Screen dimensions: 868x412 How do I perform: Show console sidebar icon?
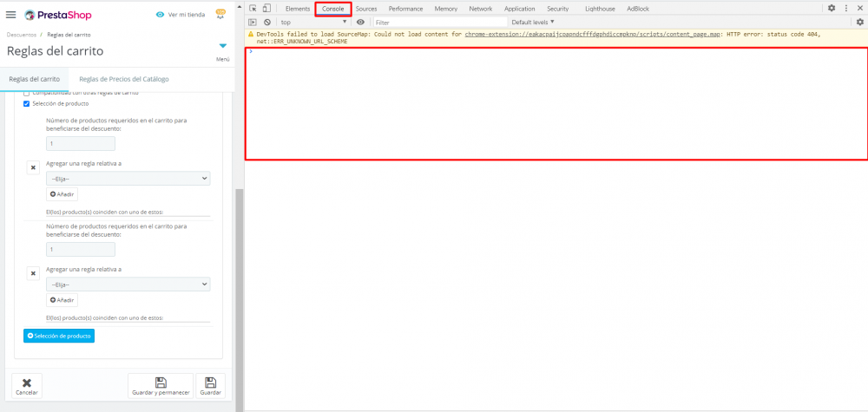253,23
